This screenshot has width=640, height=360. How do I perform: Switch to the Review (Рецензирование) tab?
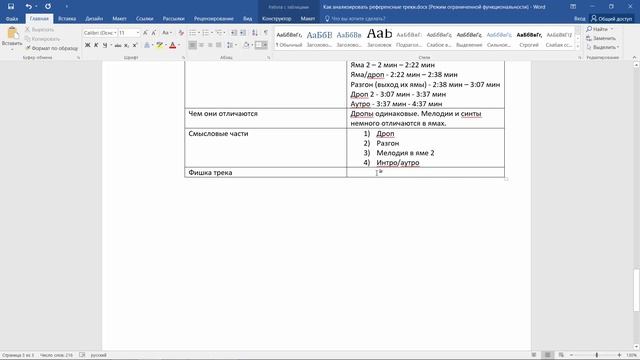(x=214, y=19)
